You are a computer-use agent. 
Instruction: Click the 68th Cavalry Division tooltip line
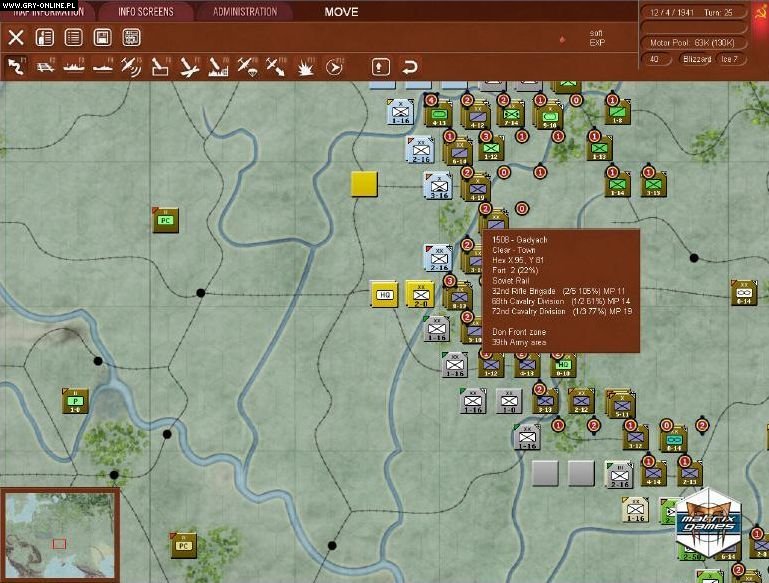click(x=561, y=301)
